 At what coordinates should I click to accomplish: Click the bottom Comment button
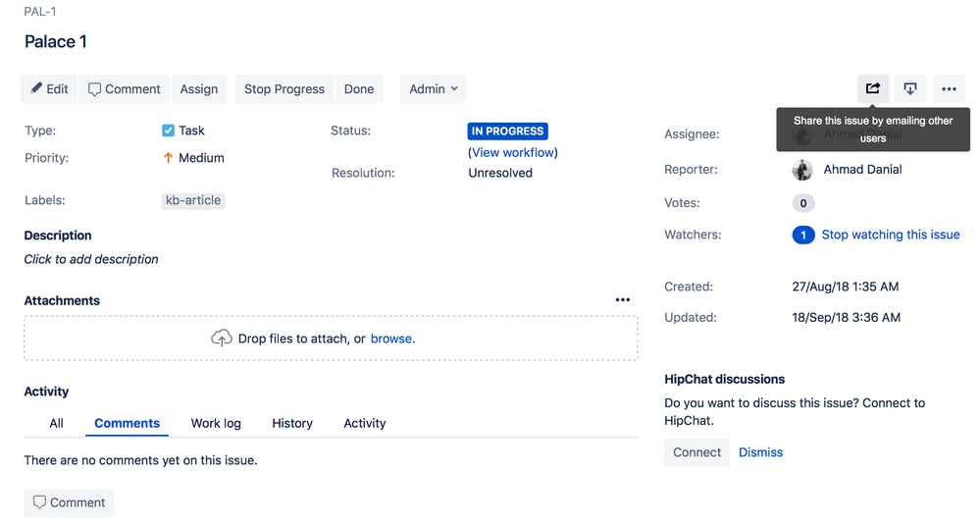(x=69, y=503)
